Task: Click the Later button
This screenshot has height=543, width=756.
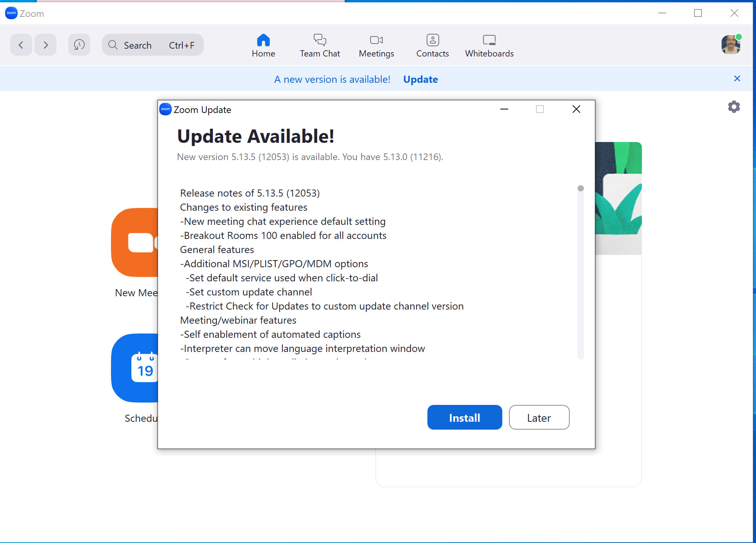Action: (x=539, y=417)
